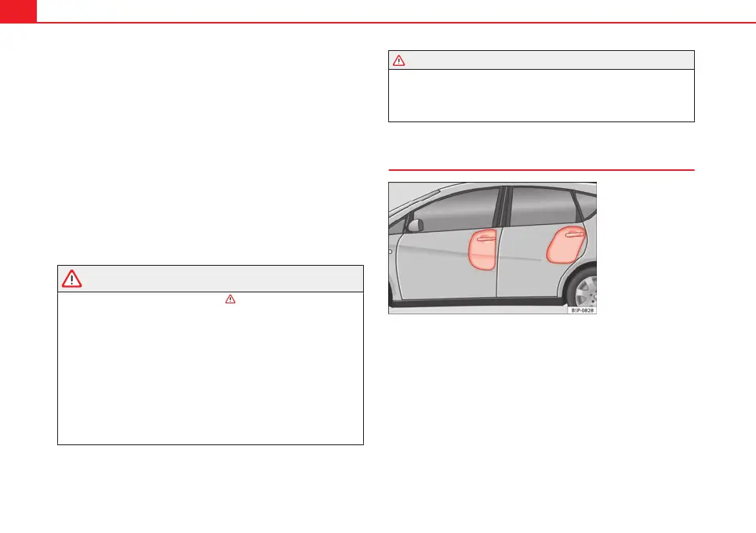Click the front door window of the car
Viewport: 756px width, 533px height.
[456, 211]
